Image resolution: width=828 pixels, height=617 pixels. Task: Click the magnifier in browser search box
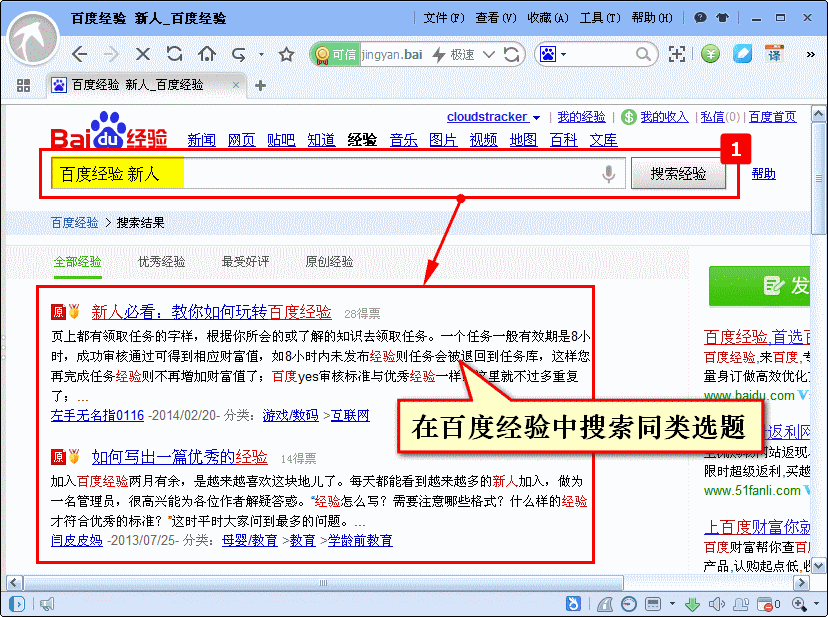coord(643,54)
